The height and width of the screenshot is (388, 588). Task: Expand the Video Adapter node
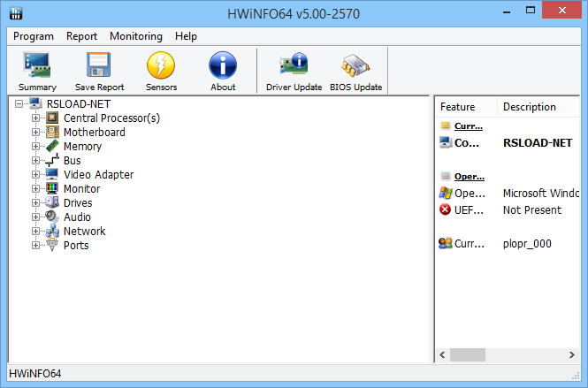click(35, 175)
